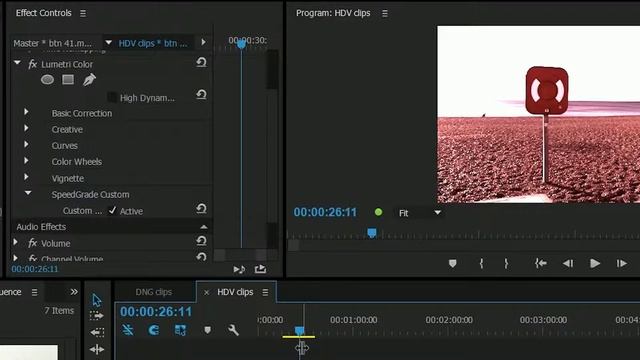Click Program monitor timecode 00:00:26:11
Image resolution: width=640 pixels, height=360 pixels.
pyautogui.click(x=325, y=212)
